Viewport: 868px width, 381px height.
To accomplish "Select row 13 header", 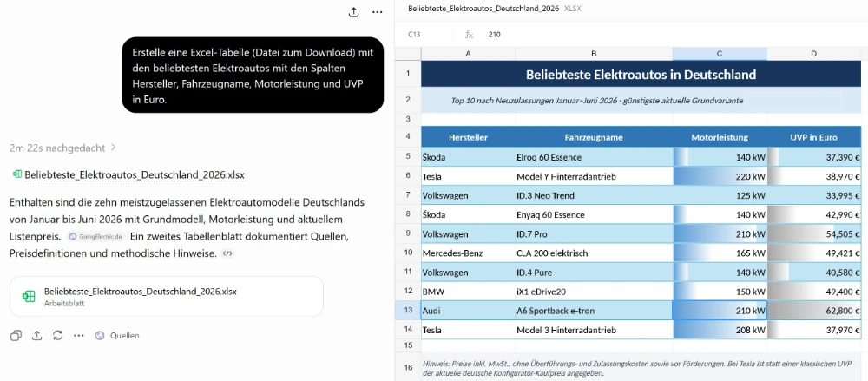I will click(x=408, y=310).
